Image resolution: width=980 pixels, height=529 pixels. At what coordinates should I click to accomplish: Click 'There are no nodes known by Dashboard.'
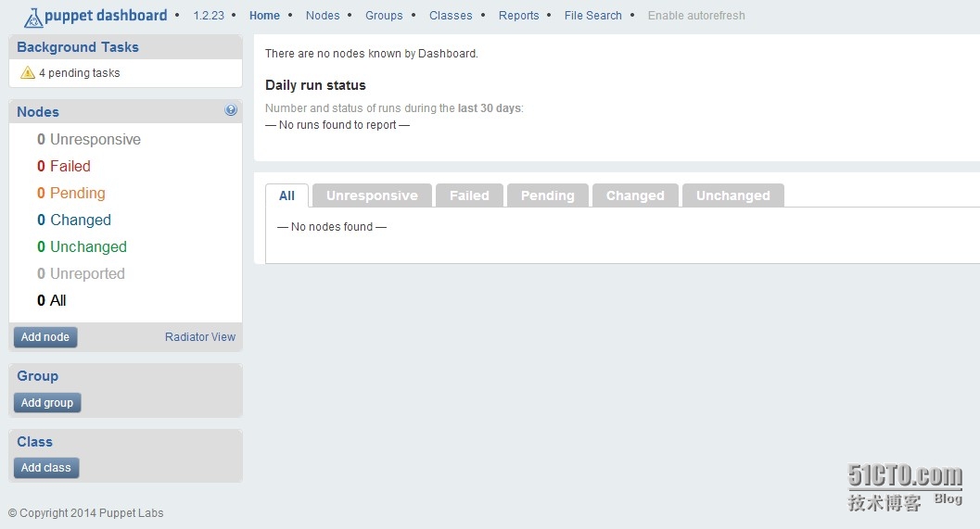tap(371, 54)
